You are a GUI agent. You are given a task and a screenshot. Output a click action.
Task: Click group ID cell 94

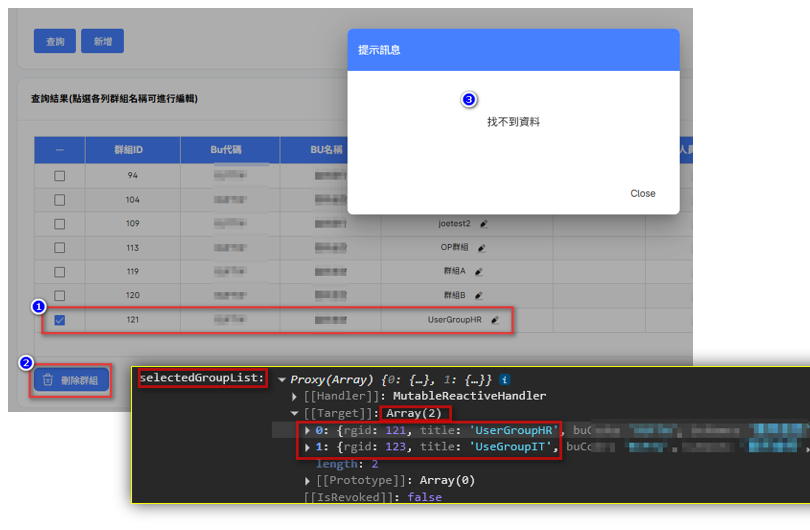tap(133, 176)
